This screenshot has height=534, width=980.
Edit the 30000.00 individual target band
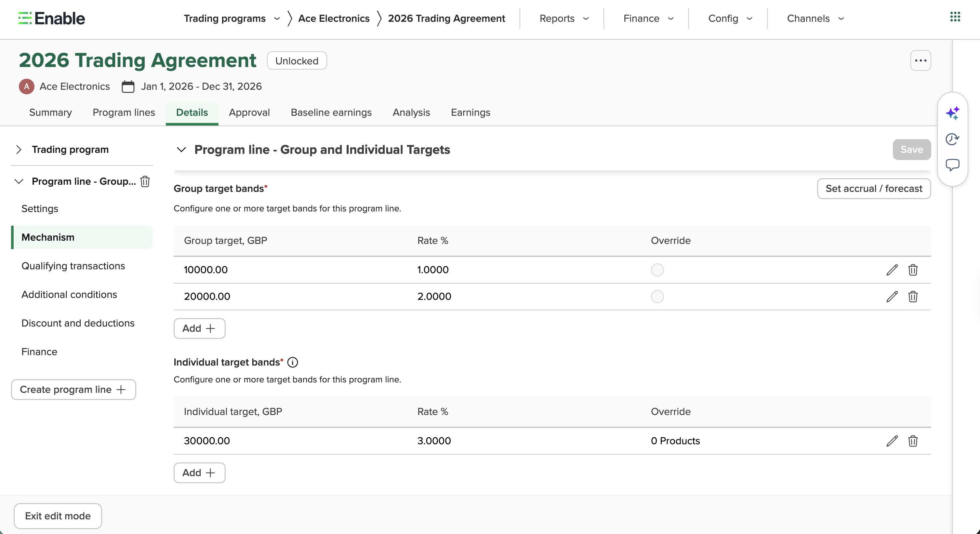pyautogui.click(x=892, y=441)
